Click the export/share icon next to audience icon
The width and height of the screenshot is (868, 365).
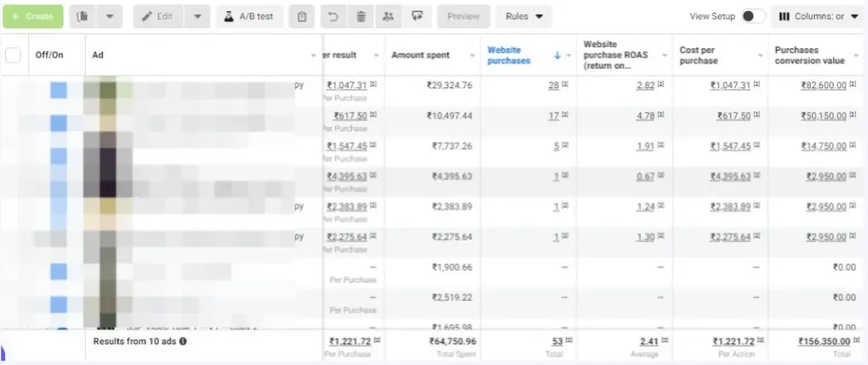(x=416, y=16)
